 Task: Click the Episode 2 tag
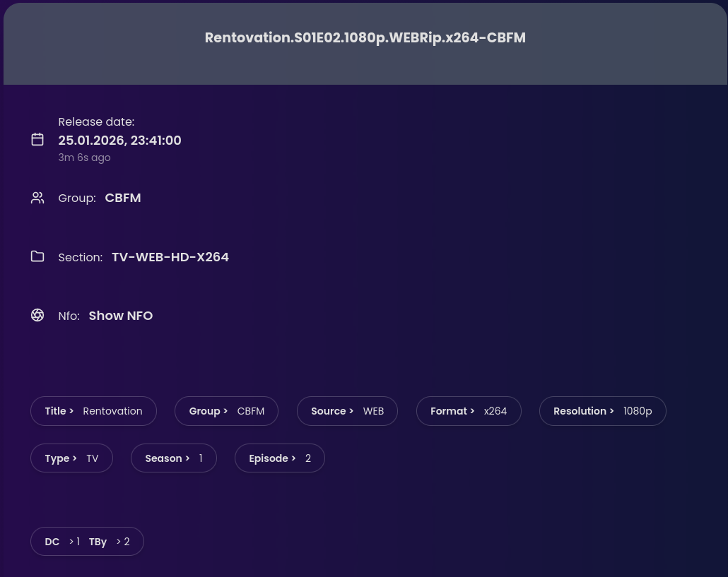coord(279,458)
